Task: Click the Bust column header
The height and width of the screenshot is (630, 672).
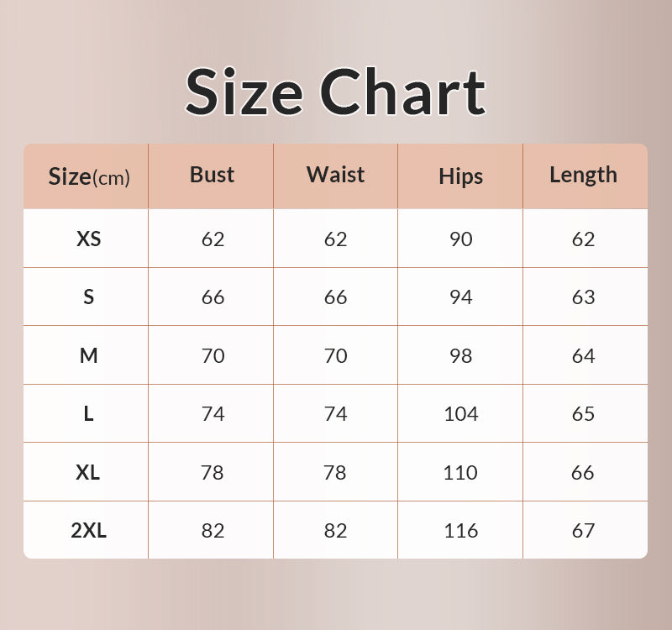Action: 212,175
